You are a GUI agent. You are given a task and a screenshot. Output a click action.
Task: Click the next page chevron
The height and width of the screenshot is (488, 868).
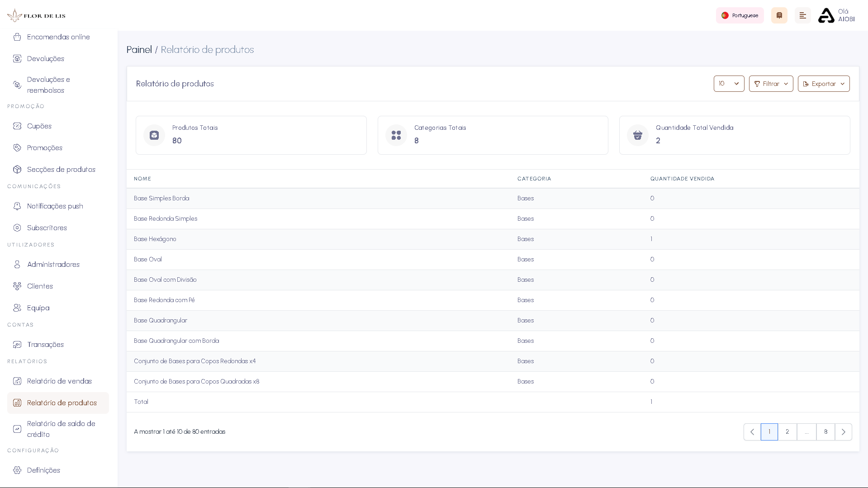[843, 431]
